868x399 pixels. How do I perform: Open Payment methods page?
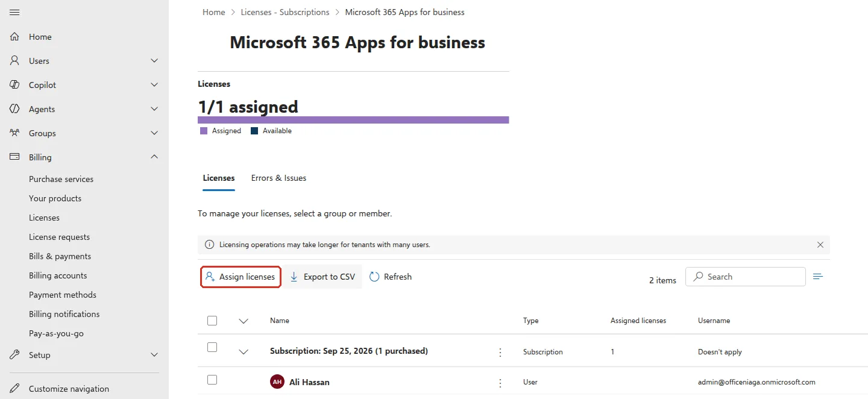(63, 295)
